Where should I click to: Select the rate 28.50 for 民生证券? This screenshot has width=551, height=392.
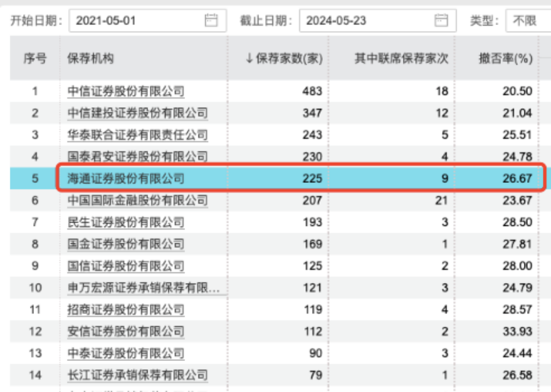[x=517, y=222]
